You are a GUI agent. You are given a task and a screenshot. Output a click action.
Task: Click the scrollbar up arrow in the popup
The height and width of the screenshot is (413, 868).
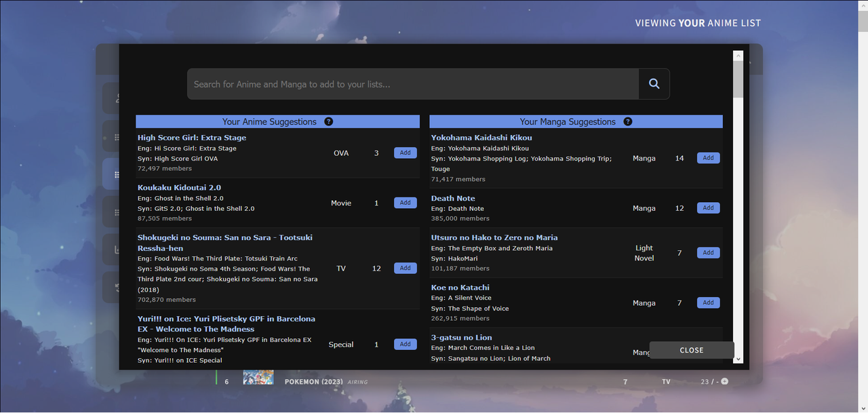[x=738, y=56]
